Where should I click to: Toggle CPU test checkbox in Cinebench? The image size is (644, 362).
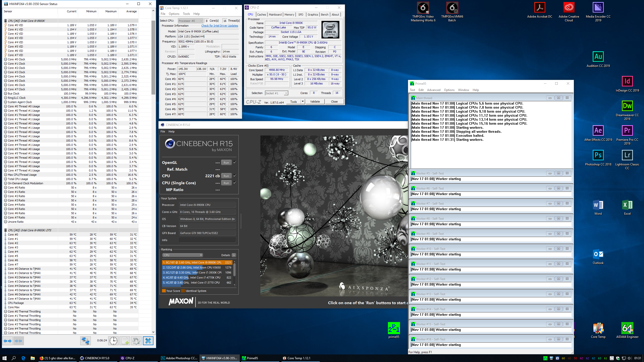click(x=235, y=176)
